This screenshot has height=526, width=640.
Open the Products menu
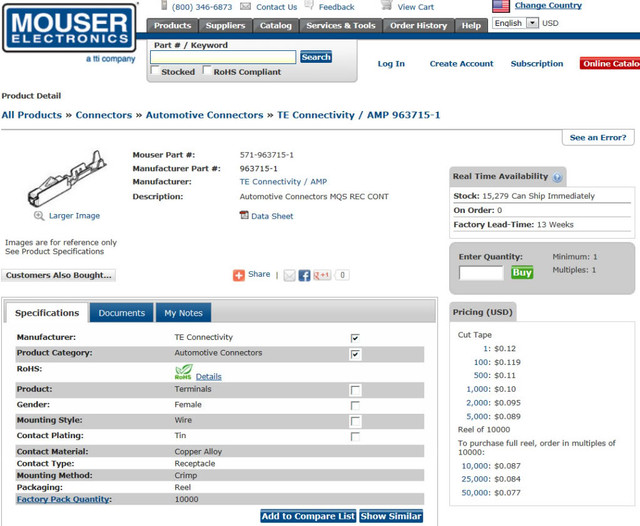[x=172, y=25]
